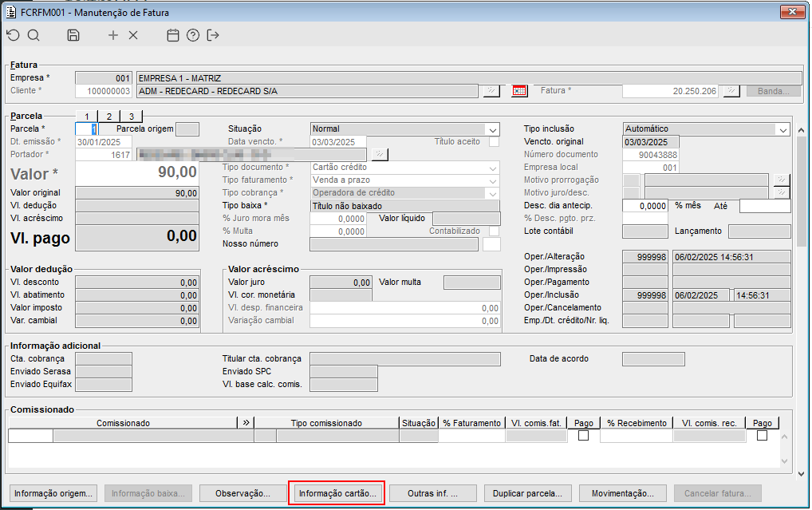Image resolution: width=812 pixels, height=510 pixels.
Task: Click the Cliente code field 100000003
Action: (104, 91)
